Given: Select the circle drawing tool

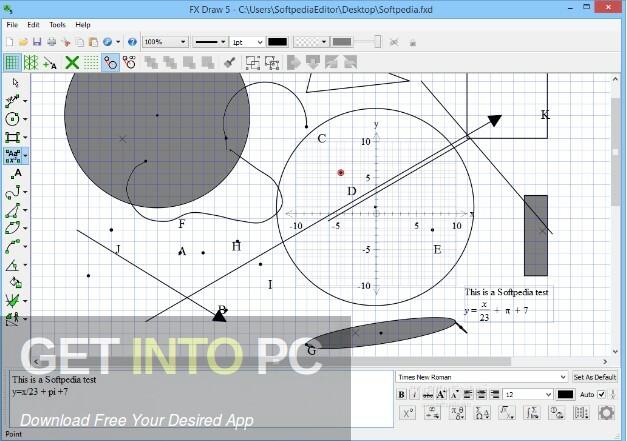Looking at the screenshot, I should pyautogui.click(x=12, y=119).
